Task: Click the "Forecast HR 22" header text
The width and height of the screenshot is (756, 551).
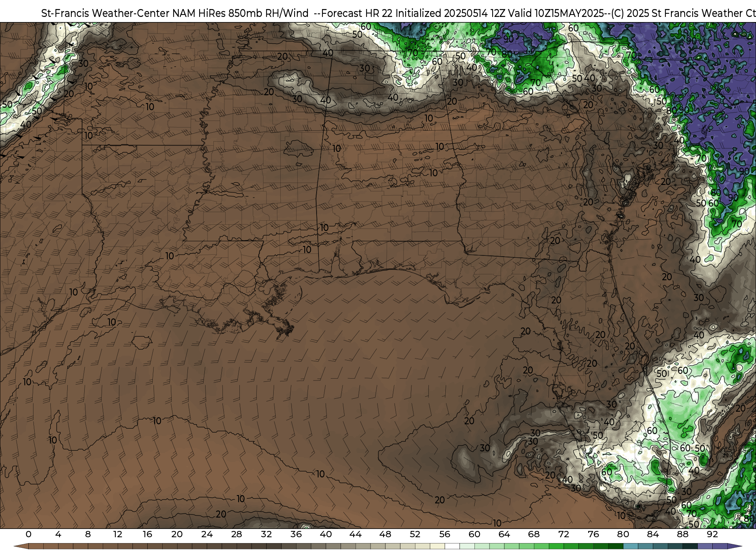Action: (357, 13)
